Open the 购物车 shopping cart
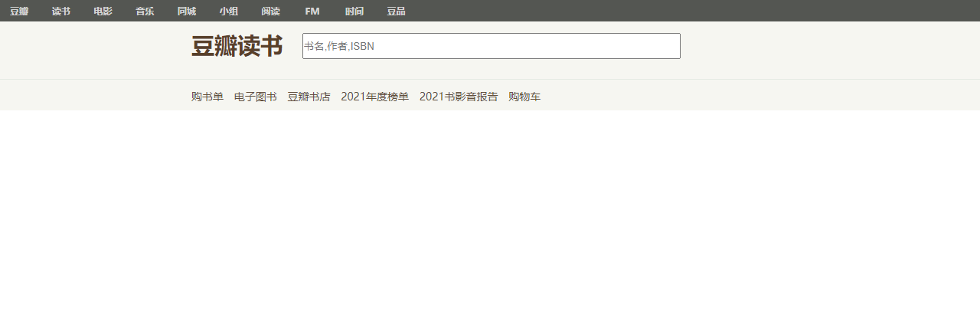 [524, 97]
